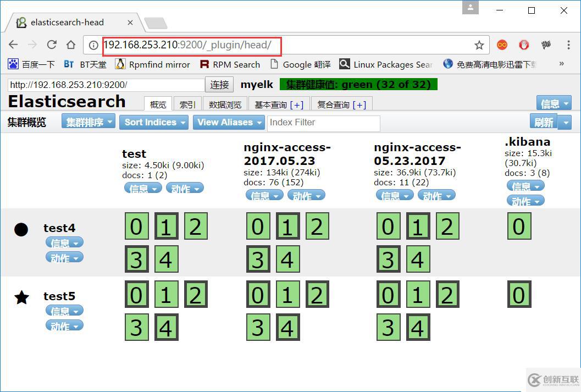The height and width of the screenshot is (392, 581).
Task: Open 信息 dropdown for .kibana index
Action: [526, 186]
